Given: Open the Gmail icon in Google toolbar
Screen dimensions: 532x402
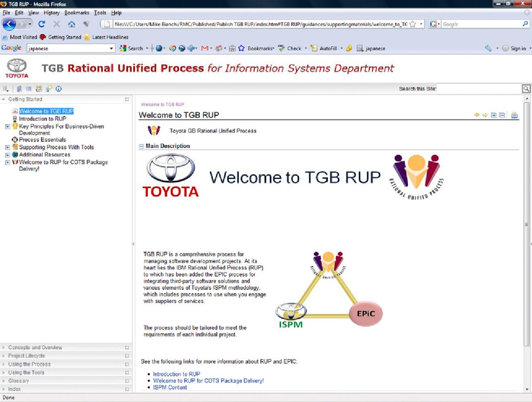Looking at the screenshot, I should pyautogui.click(x=205, y=48).
